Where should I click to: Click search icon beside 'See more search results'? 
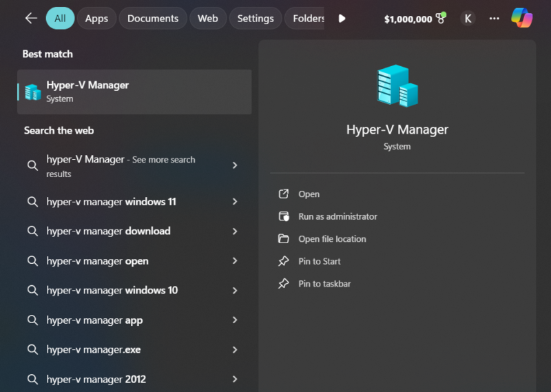(x=32, y=165)
